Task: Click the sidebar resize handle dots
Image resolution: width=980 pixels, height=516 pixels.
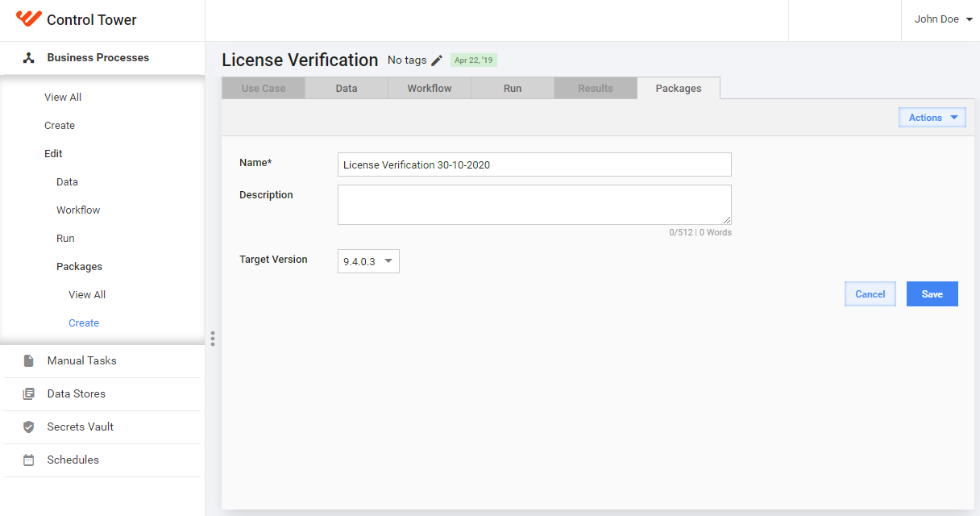Action: 213,339
